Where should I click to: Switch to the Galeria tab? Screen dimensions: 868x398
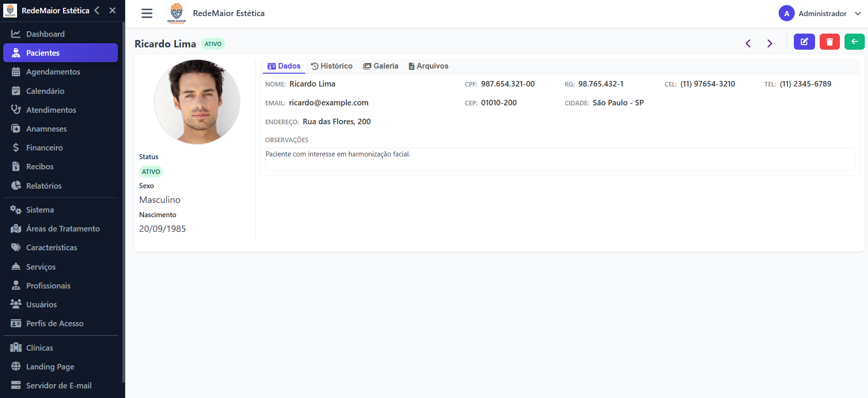380,66
